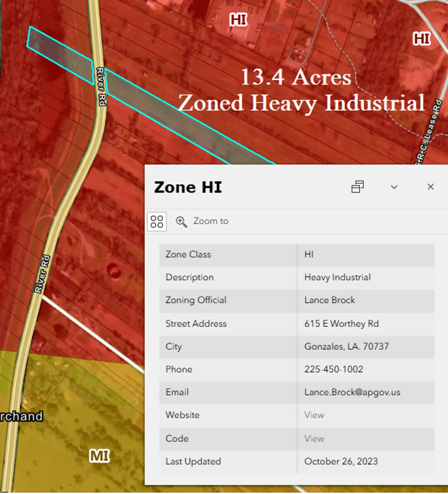
Task: Click the Lance.Brock@apgov.us email value
Action: [352, 392]
